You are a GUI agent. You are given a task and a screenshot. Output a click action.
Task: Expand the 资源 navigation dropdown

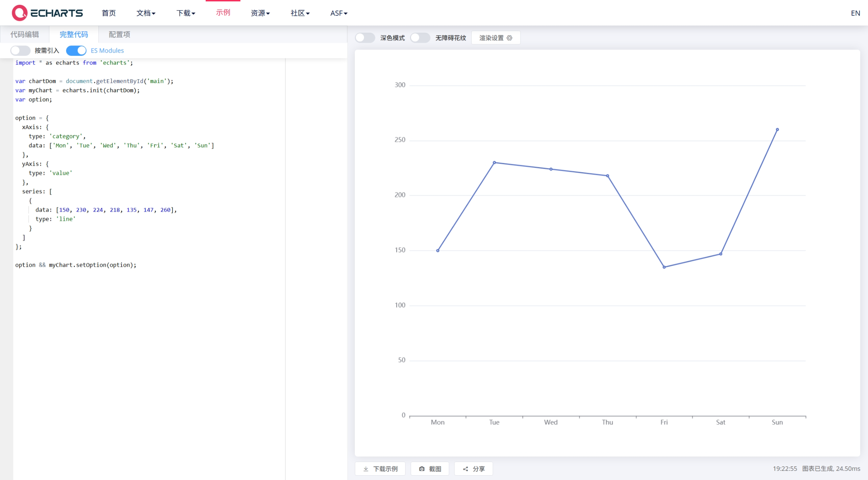point(260,13)
